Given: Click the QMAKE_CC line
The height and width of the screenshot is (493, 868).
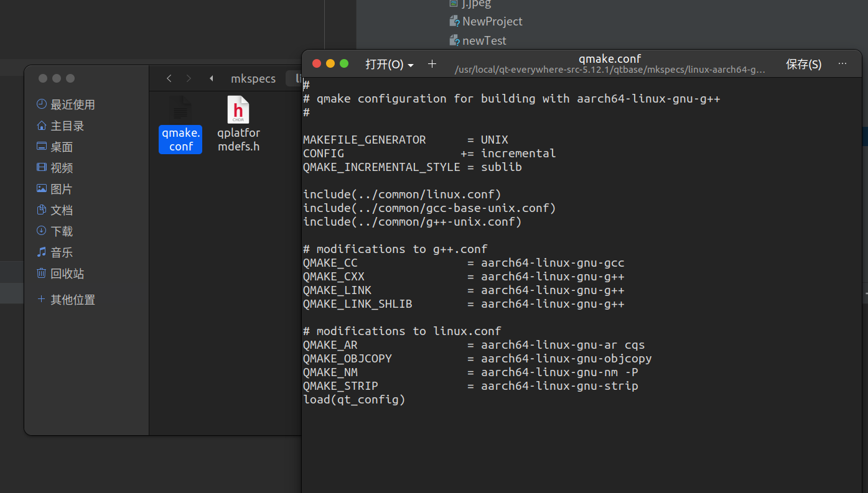Looking at the screenshot, I should (x=464, y=263).
